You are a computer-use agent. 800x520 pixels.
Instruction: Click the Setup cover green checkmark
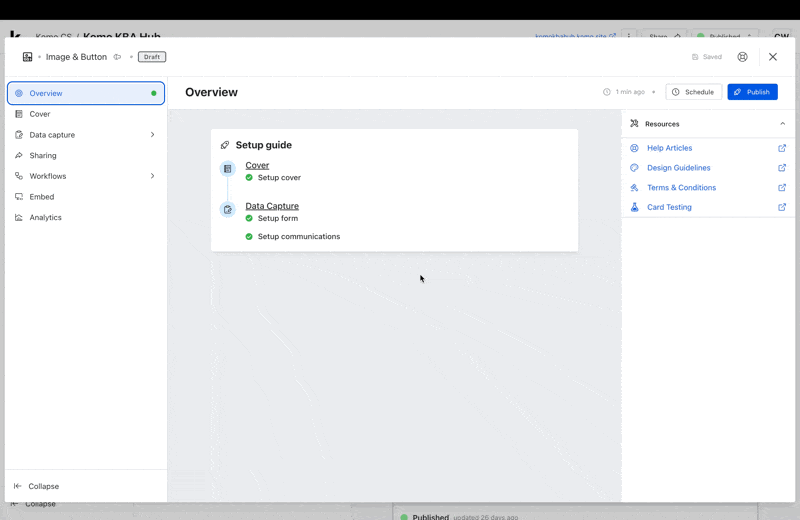point(249,178)
